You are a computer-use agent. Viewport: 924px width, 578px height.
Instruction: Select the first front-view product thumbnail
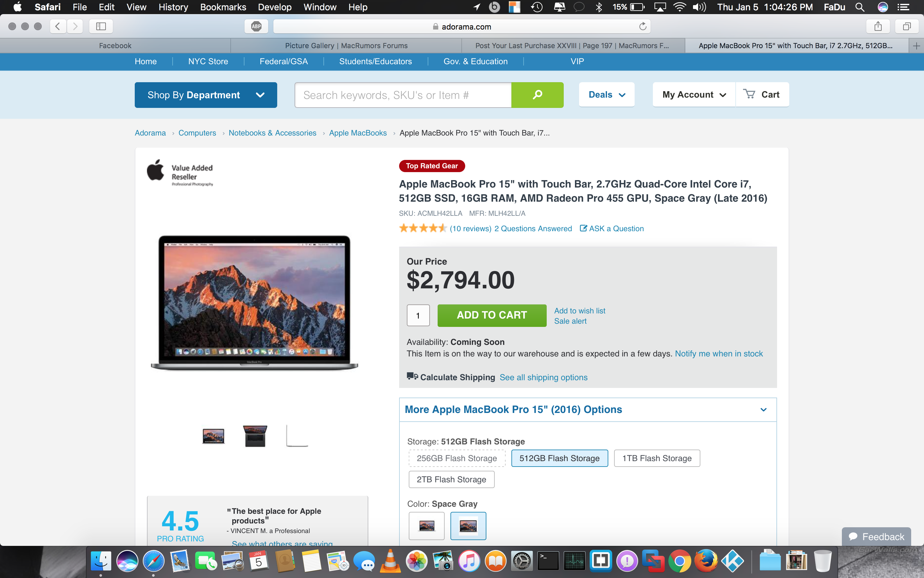pos(213,436)
